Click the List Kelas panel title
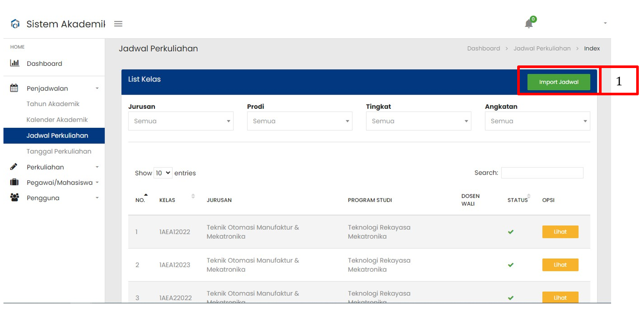Image resolution: width=644 pixels, height=315 pixels. click(145, 79)
